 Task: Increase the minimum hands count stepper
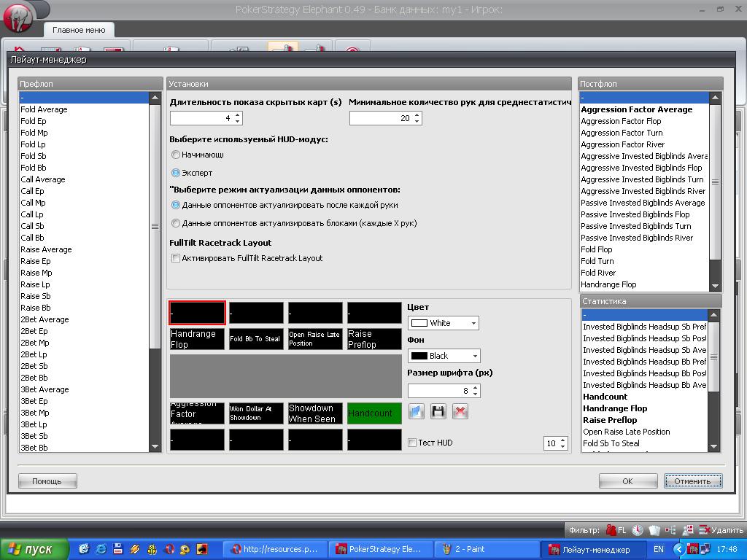417,114
